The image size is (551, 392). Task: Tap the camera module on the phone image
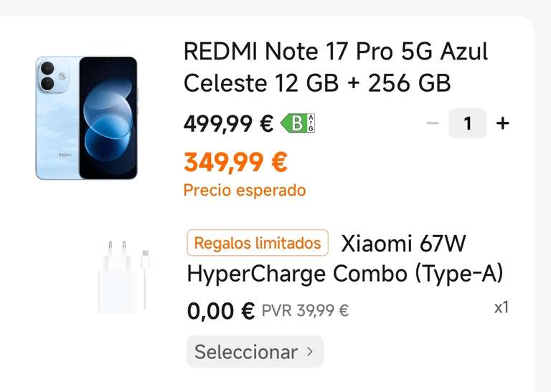click(52, 76)
